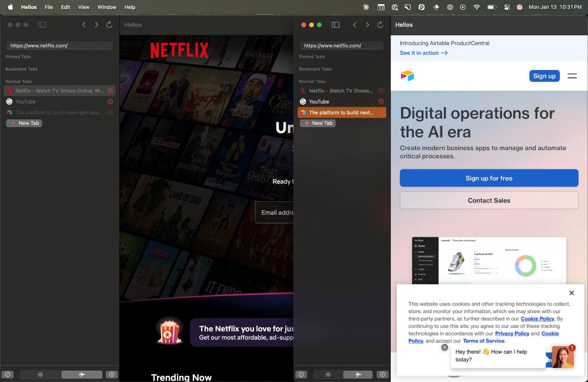This screenshot has height=382, width=588.
Task: Click the Airtable logo
Action: (x=407, y=76)
